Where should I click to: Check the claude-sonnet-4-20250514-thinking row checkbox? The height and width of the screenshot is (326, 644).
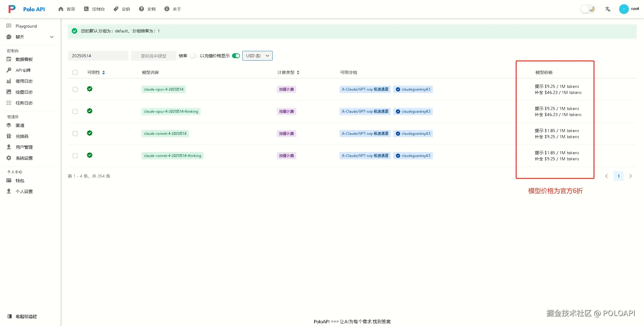tap(75, 156)
